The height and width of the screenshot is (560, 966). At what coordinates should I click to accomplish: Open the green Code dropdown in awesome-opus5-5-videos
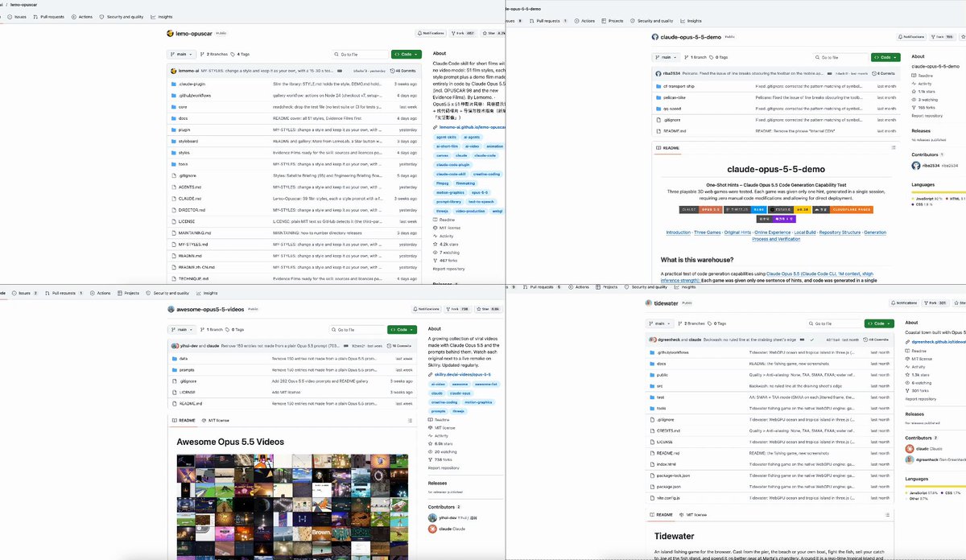pyautogui.click(x=402, y=329)
